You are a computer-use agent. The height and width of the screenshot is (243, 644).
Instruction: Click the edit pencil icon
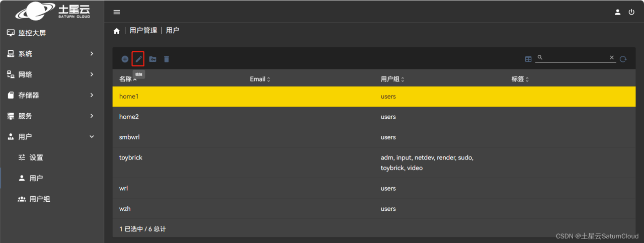138,59
